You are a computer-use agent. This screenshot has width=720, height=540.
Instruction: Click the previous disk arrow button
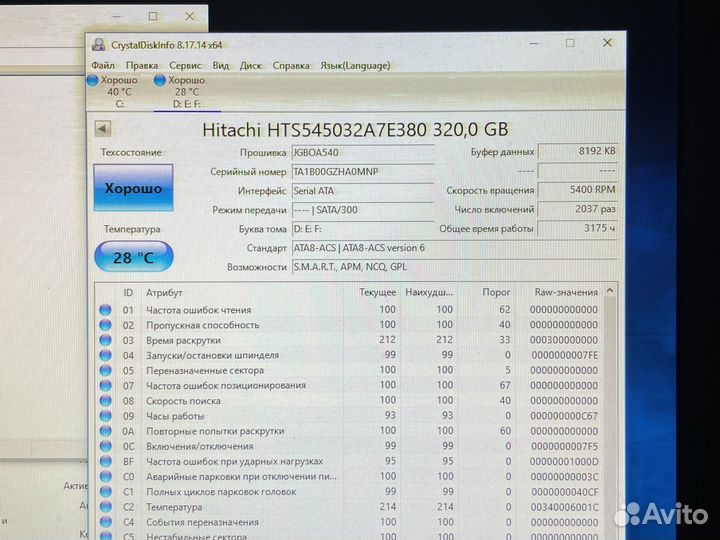click(x=103, y=129)
